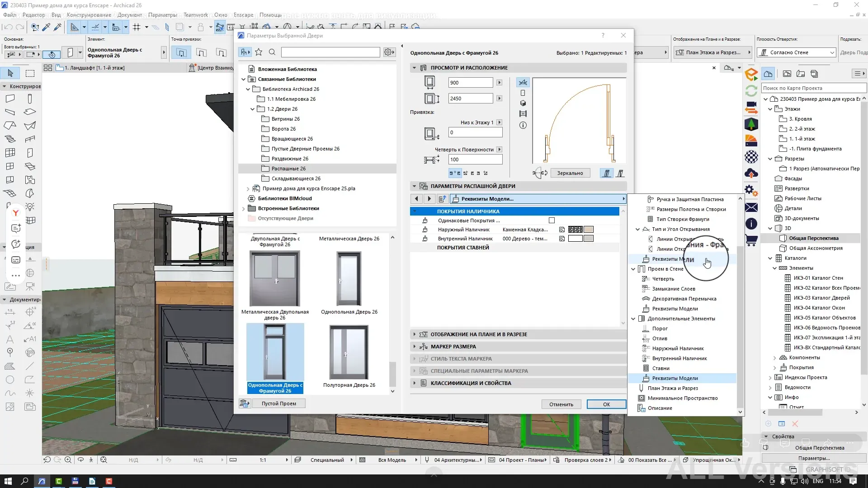Open the Реквизиты Модели page dropdown
Viewport: 868px width, 488px height.
point(538,199)
